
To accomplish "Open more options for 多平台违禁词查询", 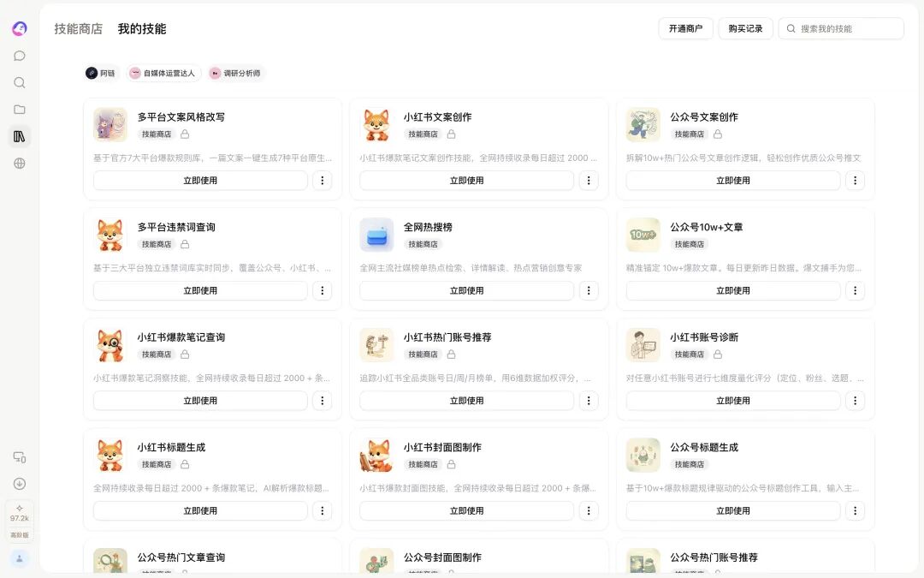I will (323, 290).
